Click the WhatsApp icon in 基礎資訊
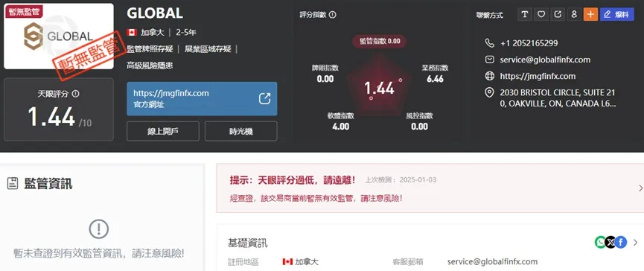Viewport: 644px width, 271px height. (x=600, y=242)
